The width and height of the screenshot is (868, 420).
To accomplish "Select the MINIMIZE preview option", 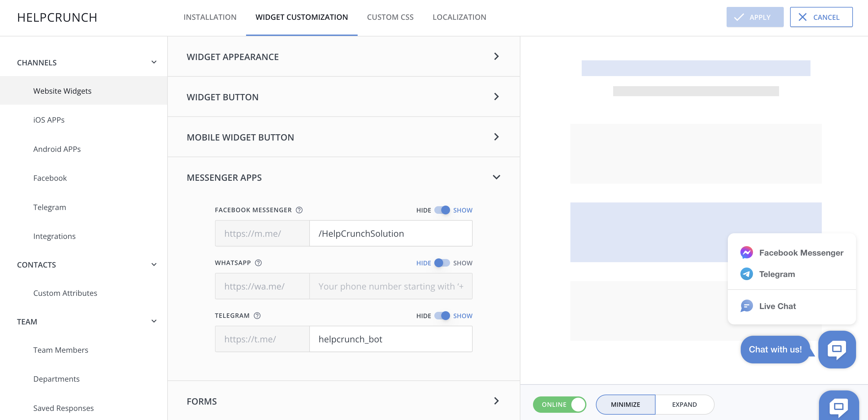I will point(625,405).
